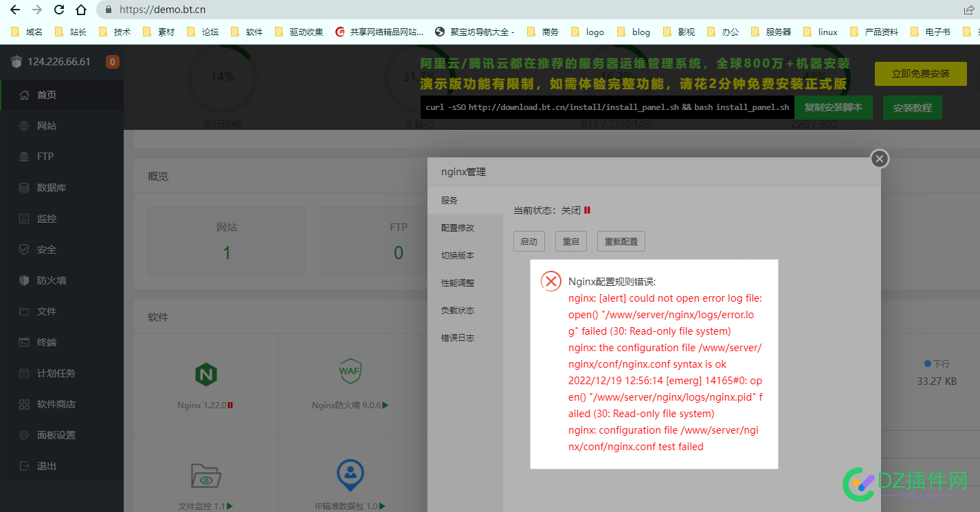980x512 pixels.
Task: Go to 首页 in sidebar
Action: [x=62, y=95]
